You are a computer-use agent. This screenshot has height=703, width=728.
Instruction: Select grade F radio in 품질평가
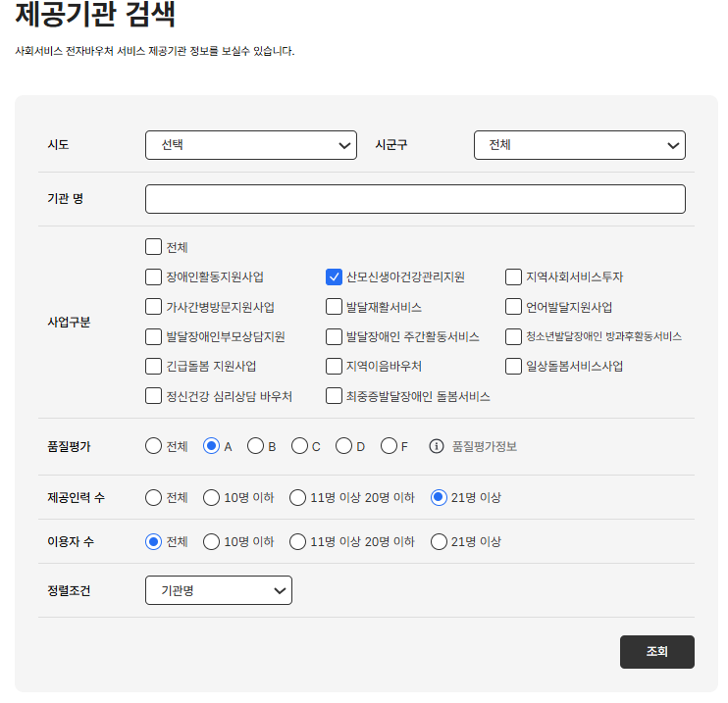pos(389,446)
